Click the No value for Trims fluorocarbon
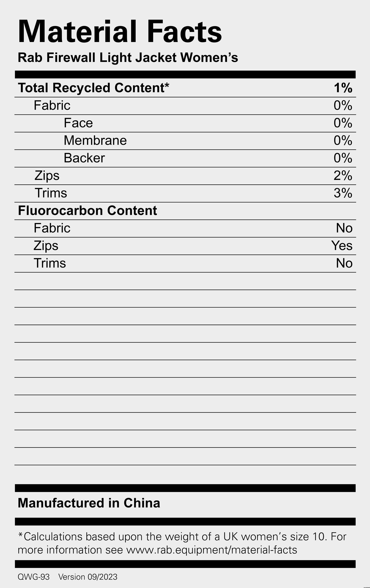370x588 pixels. coord(344,263)
